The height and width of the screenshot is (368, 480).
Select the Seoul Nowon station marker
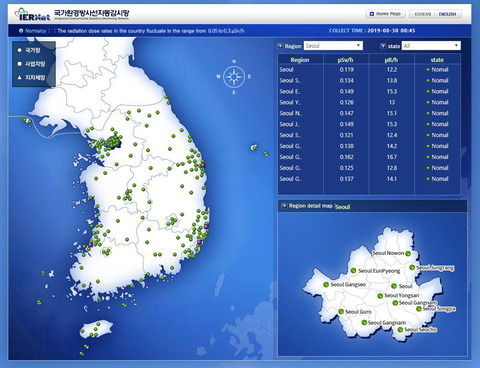[408, 253]
